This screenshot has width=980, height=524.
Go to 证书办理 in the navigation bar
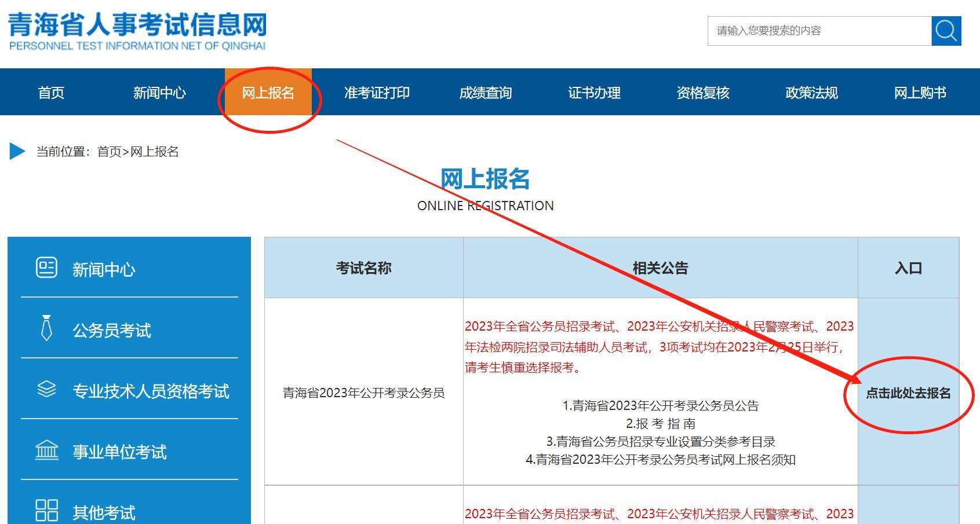point(594,93)
